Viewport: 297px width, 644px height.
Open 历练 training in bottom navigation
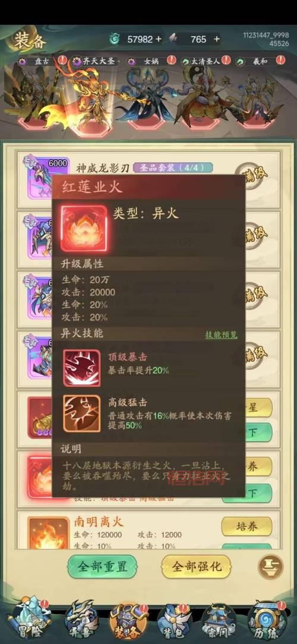coord(269,621)
